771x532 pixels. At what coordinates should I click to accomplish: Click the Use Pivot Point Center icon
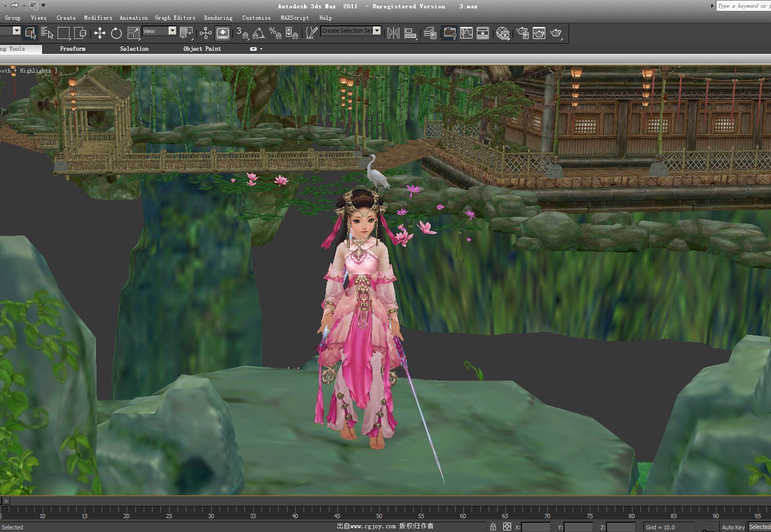click(186, 33)
